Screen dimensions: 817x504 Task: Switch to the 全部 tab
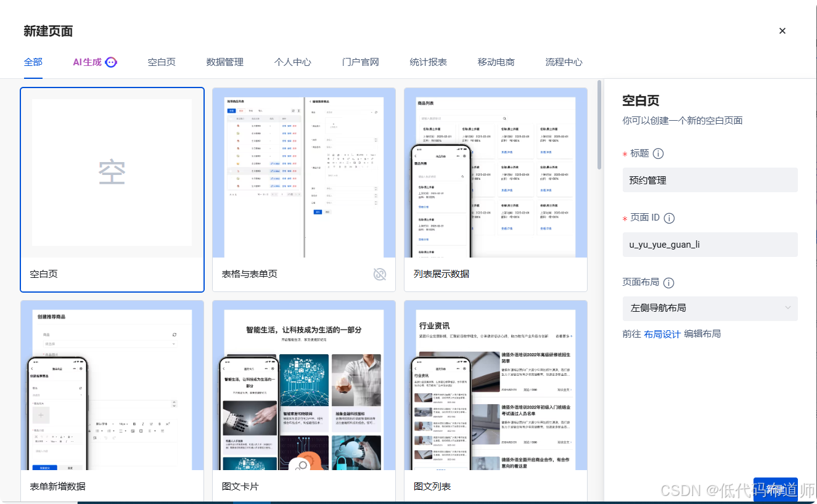click(x=33, y=62)
